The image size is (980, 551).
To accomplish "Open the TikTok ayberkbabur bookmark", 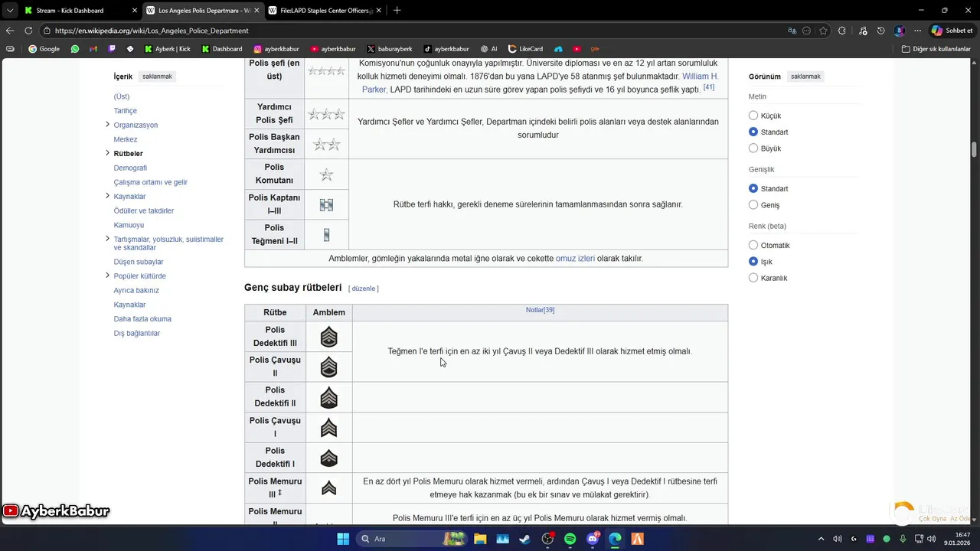I will (x=446, y=49).
